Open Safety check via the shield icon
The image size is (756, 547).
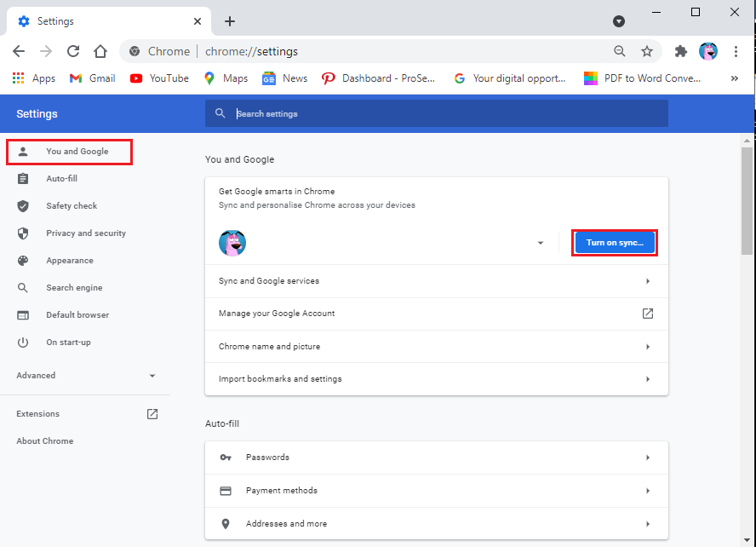point(23,205)
